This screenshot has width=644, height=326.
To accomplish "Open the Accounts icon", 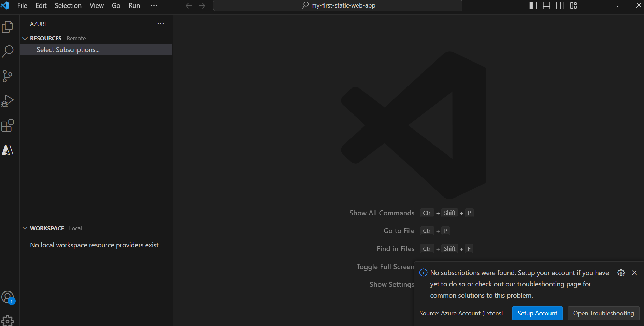I will tap(8, 297).
